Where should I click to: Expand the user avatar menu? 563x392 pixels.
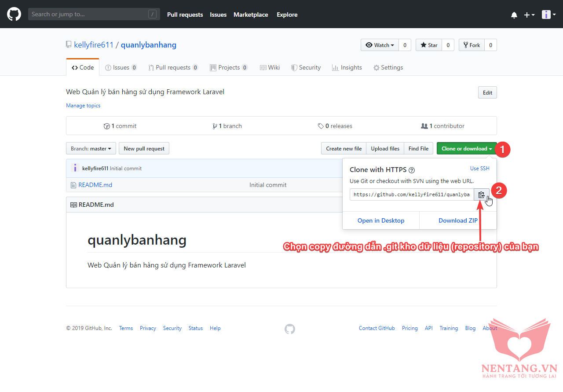click(548, 15)
